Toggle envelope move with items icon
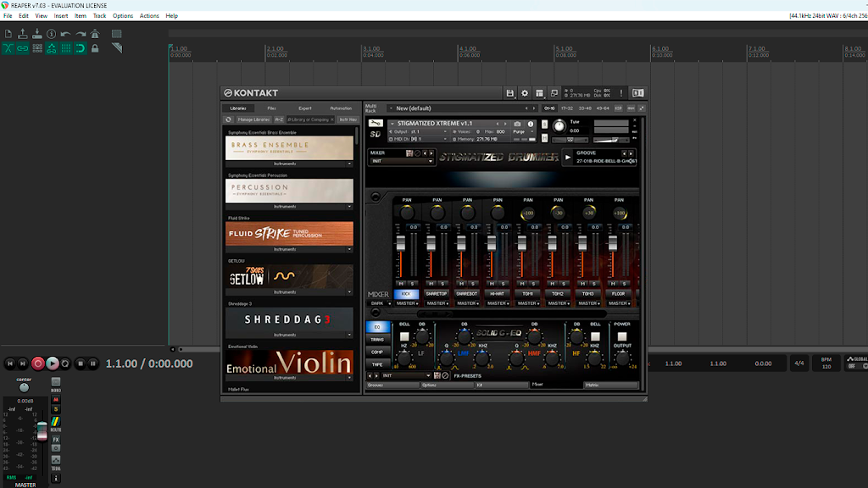The height and width of the screenshot is (488, 868). click(52, 48)
